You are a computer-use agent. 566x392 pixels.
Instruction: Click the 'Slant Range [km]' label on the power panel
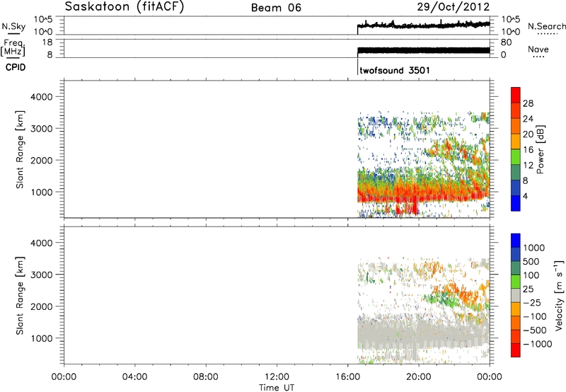[20, 149]
